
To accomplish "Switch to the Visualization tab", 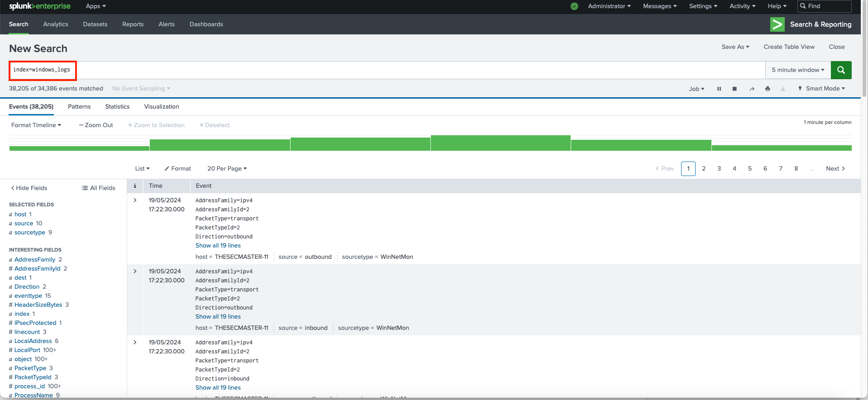I will point(162,107).
